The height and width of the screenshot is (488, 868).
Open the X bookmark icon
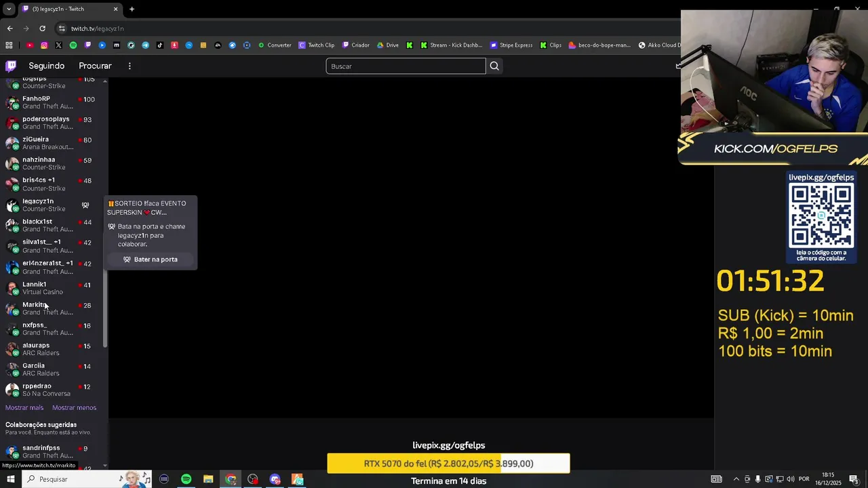coord(58,45)
